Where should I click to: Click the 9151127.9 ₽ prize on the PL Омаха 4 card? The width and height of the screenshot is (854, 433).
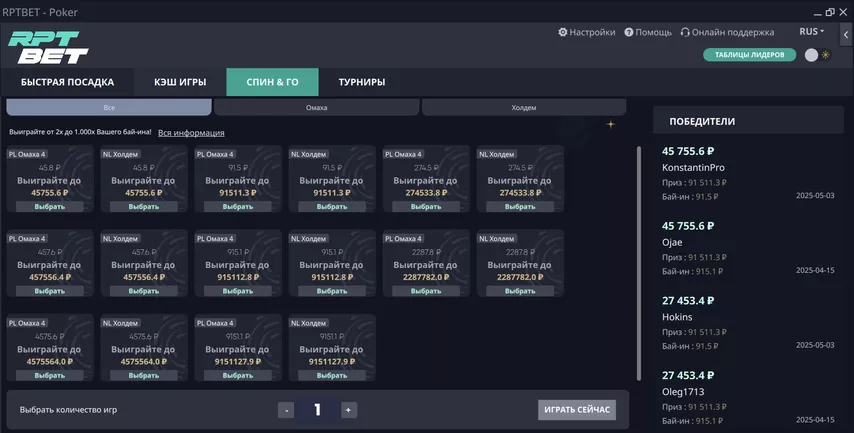[237, 362]
